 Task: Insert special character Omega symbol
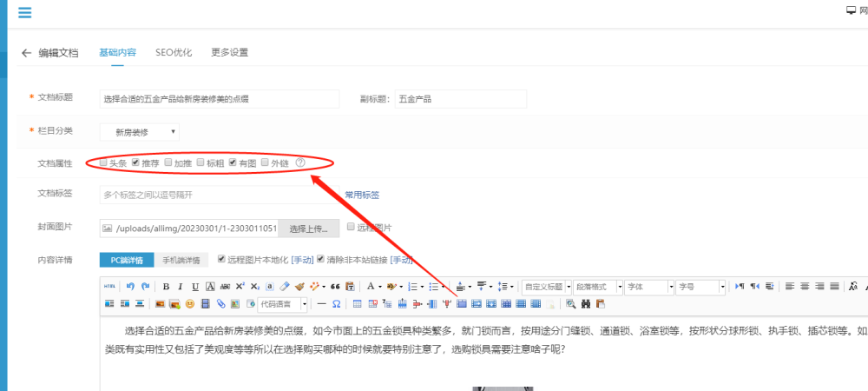(x=337, y=303)
